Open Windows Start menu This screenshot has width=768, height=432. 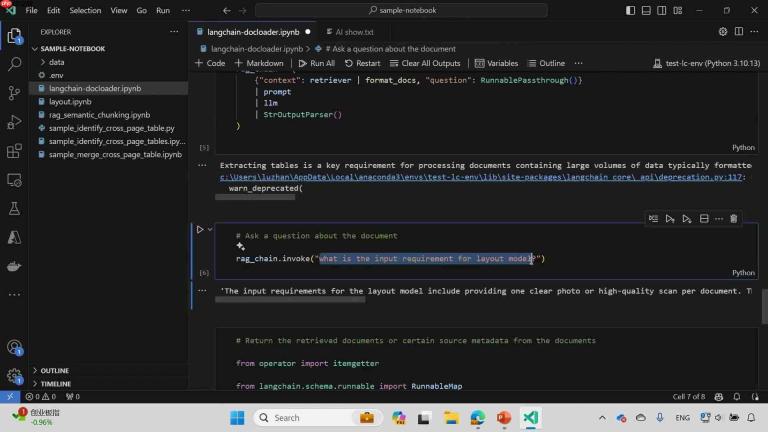pos(238,418)
